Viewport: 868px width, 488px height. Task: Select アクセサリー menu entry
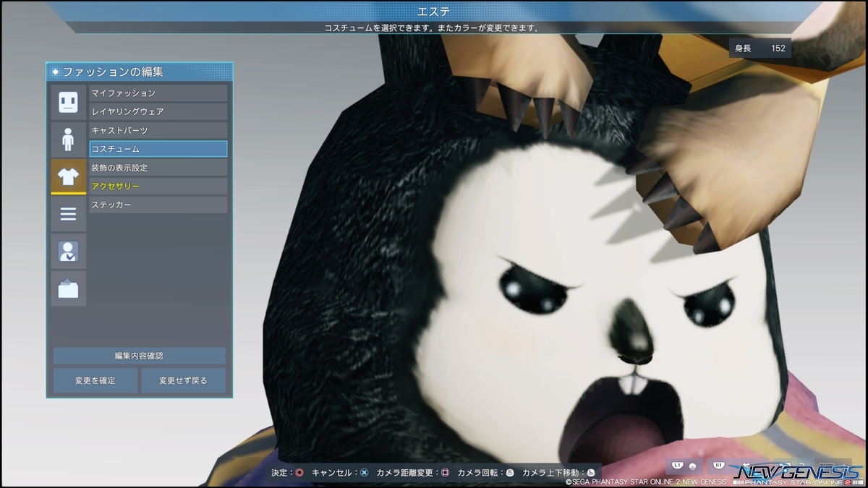click(x=158, y=186)
